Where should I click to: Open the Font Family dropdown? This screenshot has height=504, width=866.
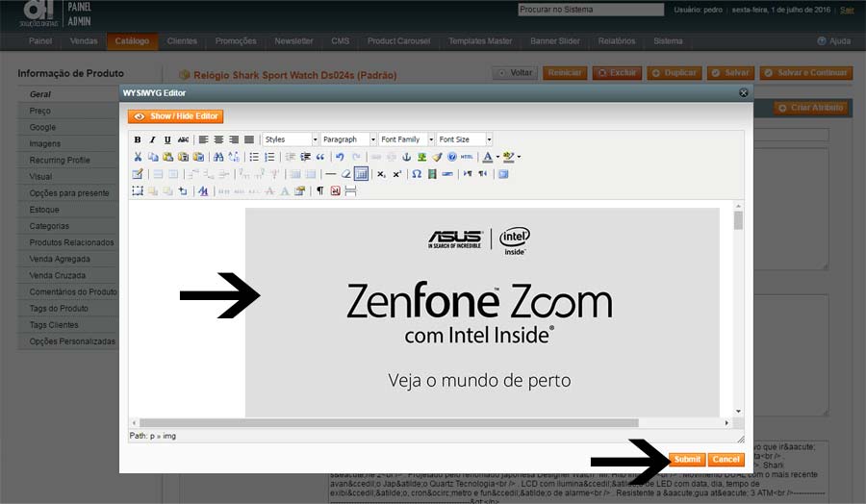[x=406, y=139]
